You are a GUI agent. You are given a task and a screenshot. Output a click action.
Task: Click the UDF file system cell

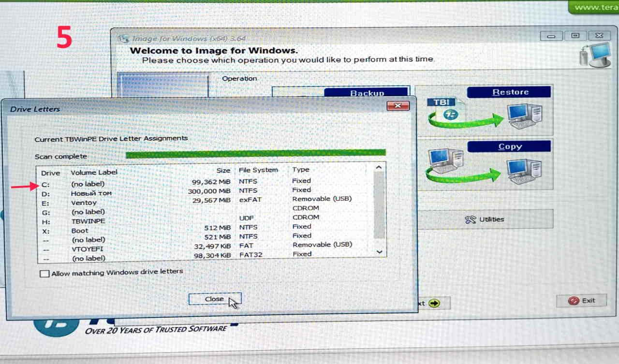(246, 218)
